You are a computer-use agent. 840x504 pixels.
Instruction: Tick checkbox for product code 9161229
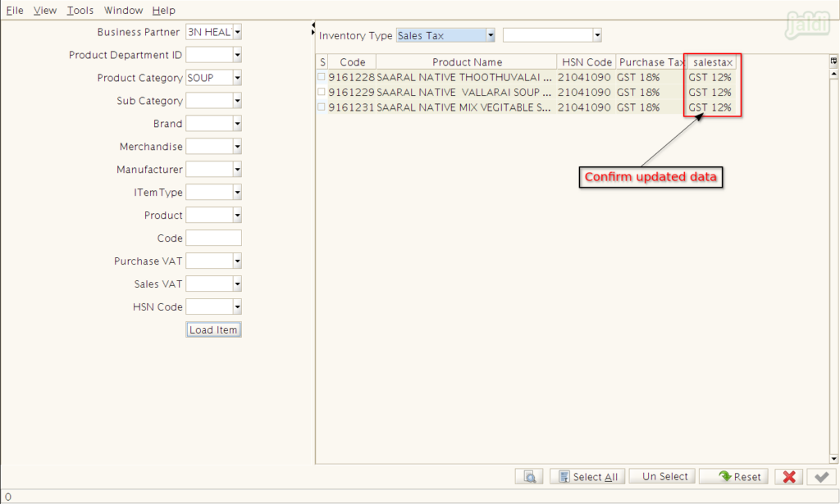point(322,92)
